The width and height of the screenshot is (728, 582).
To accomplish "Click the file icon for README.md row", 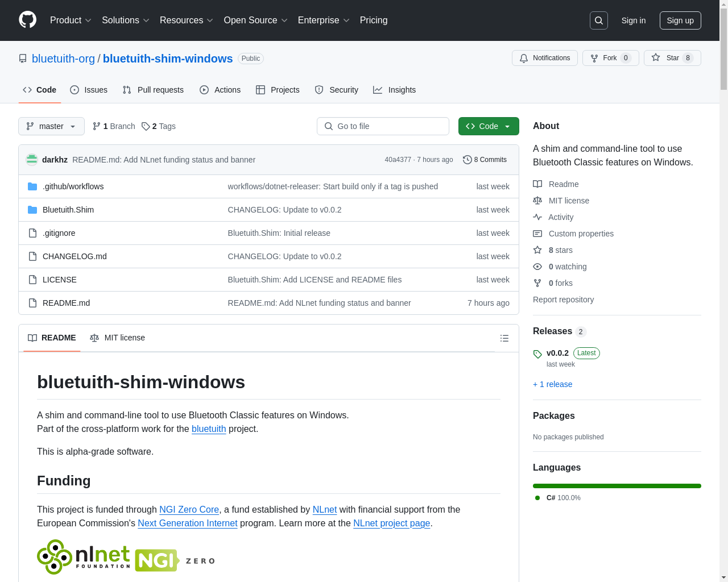I will coord(32,303).
